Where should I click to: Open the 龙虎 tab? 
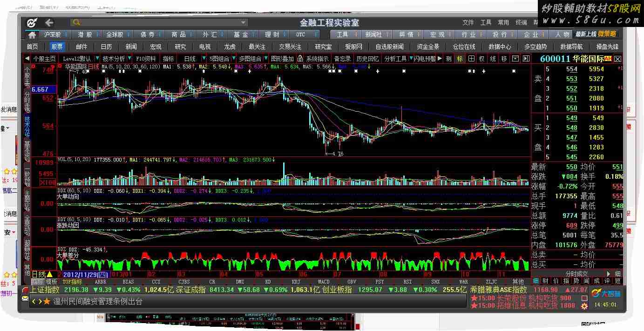pos(230,47)
